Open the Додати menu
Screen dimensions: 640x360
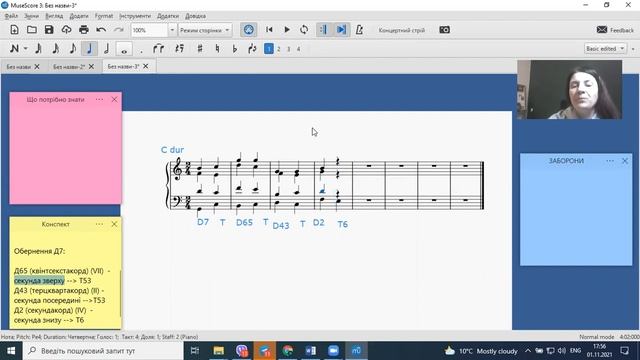point(79,16)
